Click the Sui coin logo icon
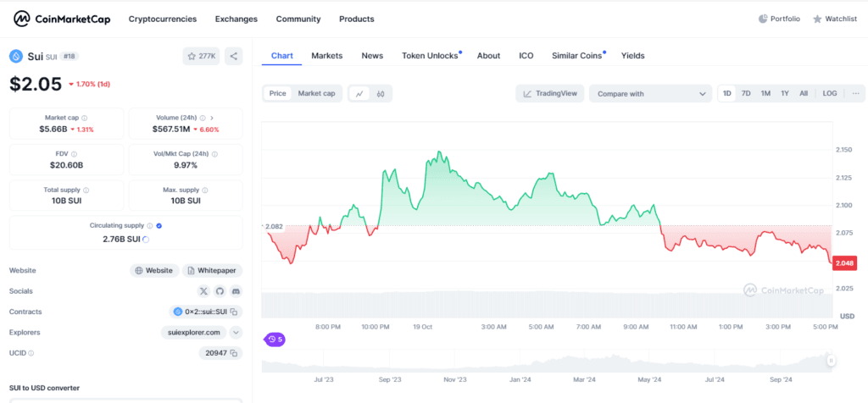The image size is (868, 403). click(16, 56)
